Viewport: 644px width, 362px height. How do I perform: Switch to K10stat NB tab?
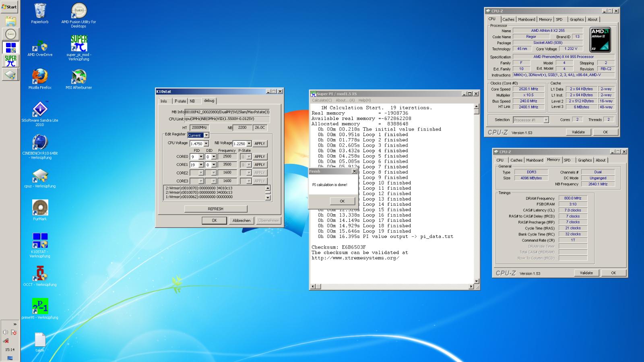pyautogui.click(x=192, y=101)
